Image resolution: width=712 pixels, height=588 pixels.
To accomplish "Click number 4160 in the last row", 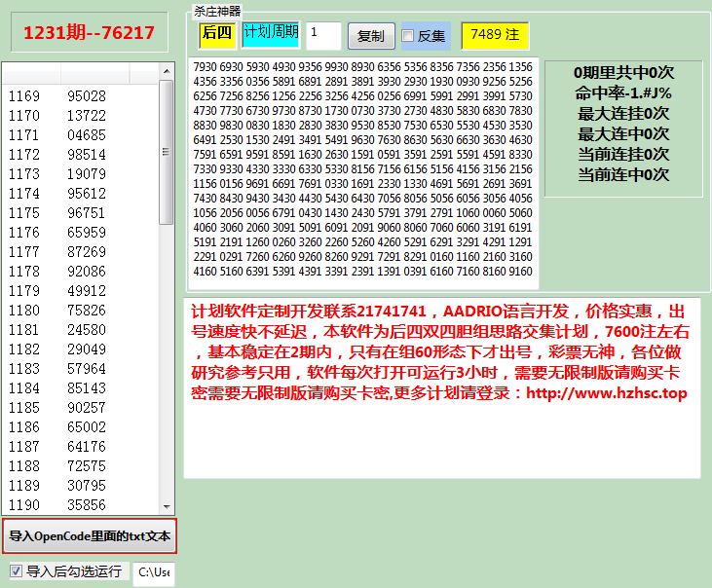I will (x=205, y=272).
